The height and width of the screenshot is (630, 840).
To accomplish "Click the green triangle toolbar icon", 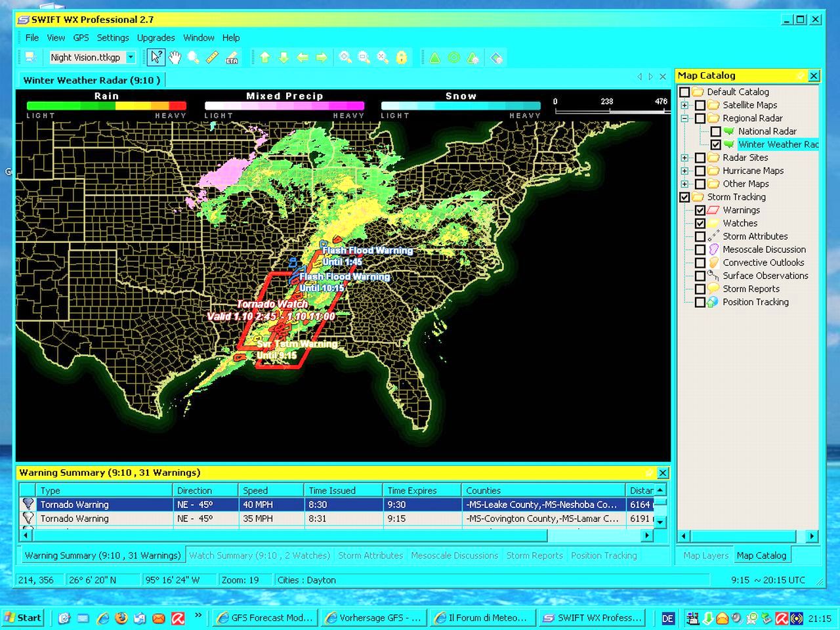I will coord(434,57).
